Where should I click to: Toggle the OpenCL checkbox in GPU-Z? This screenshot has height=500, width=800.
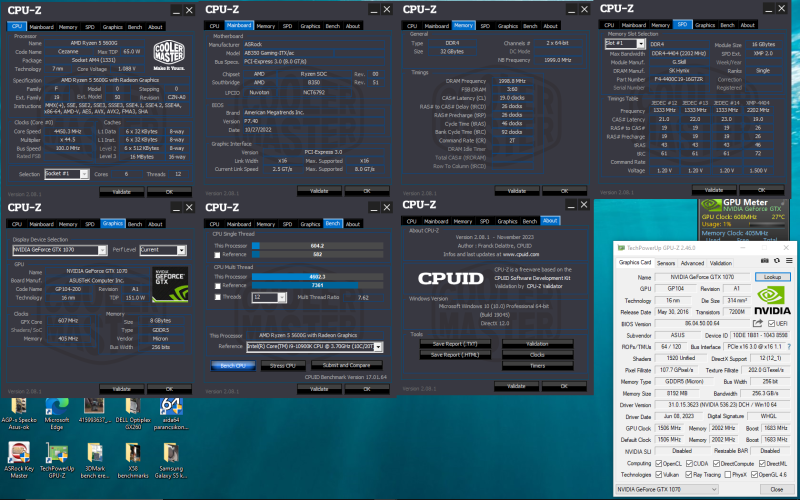coord(659,463)
